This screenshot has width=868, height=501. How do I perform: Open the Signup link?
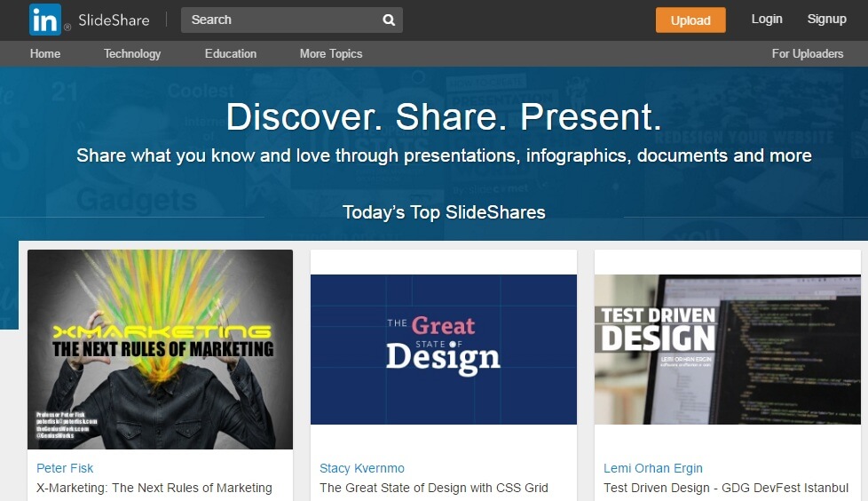point(826,19)
